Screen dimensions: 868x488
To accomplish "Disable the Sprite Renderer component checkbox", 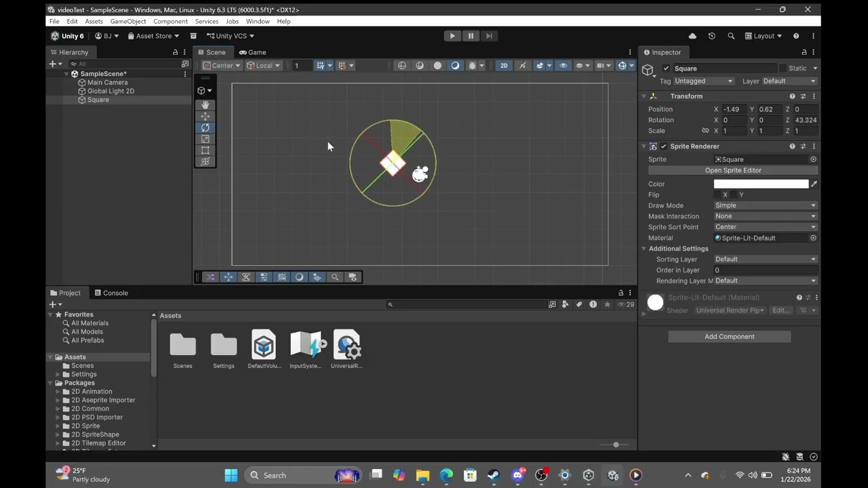I will (663, 146).
